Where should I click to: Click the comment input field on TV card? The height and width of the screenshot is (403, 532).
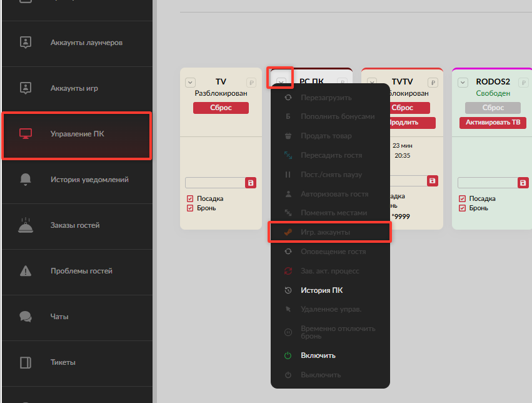coord(215,183)
